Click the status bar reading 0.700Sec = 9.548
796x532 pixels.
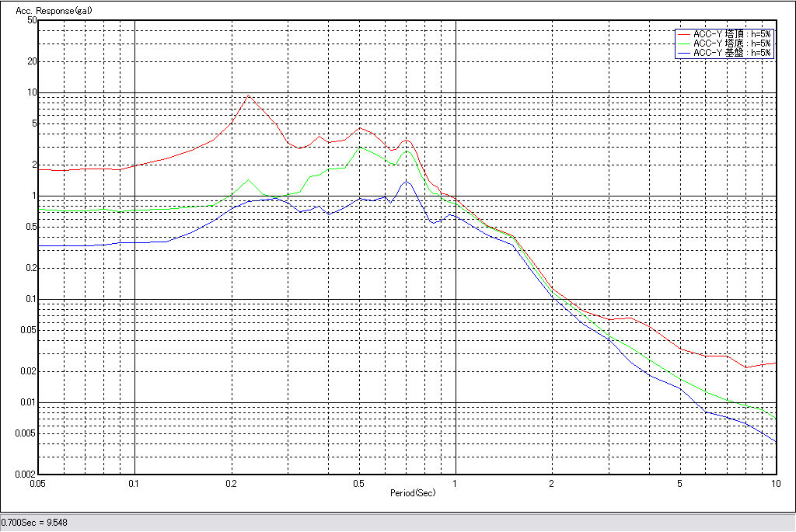point(35,523)
